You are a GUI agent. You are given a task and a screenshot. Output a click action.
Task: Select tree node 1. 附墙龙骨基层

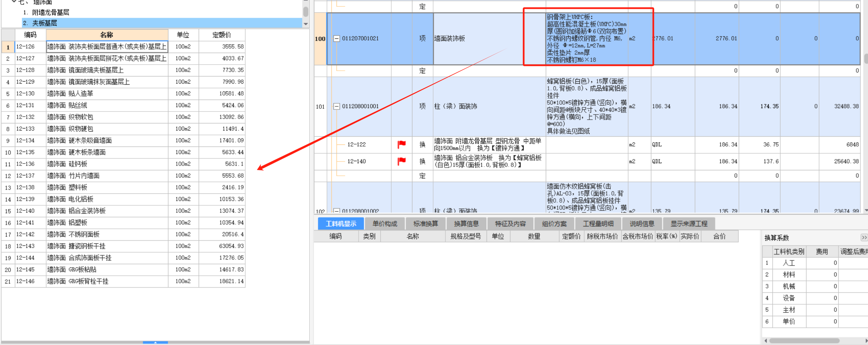pyautogui.click(x=46, y=13)
